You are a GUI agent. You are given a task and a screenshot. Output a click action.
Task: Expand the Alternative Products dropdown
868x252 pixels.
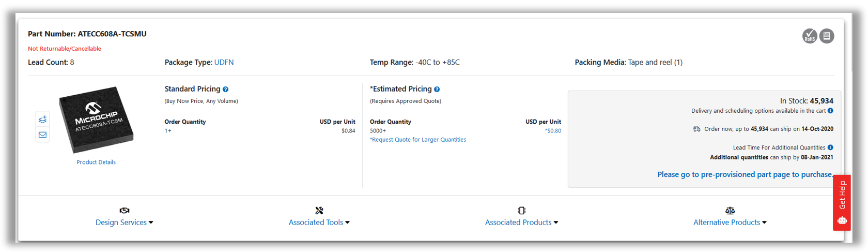(730, 223)
